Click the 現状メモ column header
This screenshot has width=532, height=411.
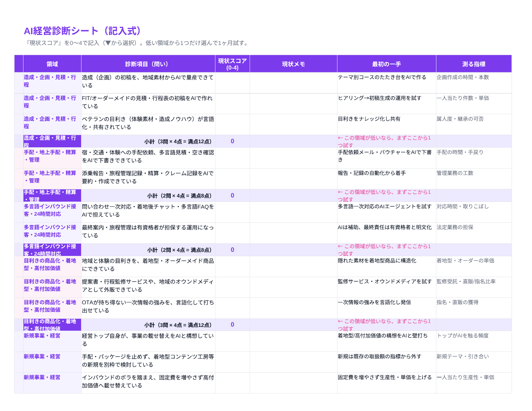tap(294, 64)
